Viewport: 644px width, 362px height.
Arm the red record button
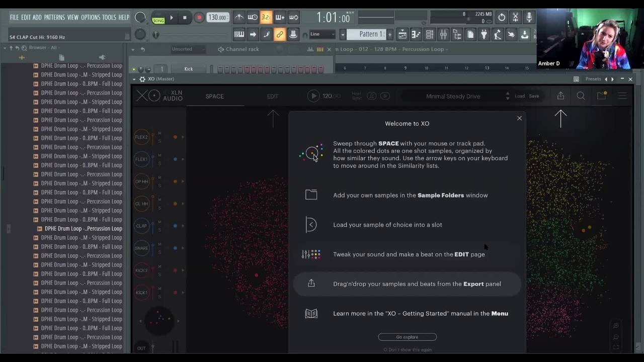tap(199, 18)
